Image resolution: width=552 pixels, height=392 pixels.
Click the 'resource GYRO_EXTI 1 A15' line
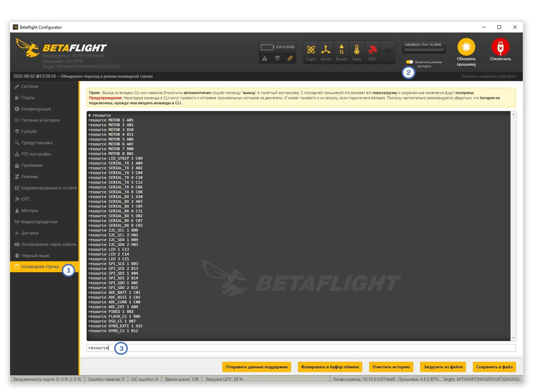coord(115,326)
